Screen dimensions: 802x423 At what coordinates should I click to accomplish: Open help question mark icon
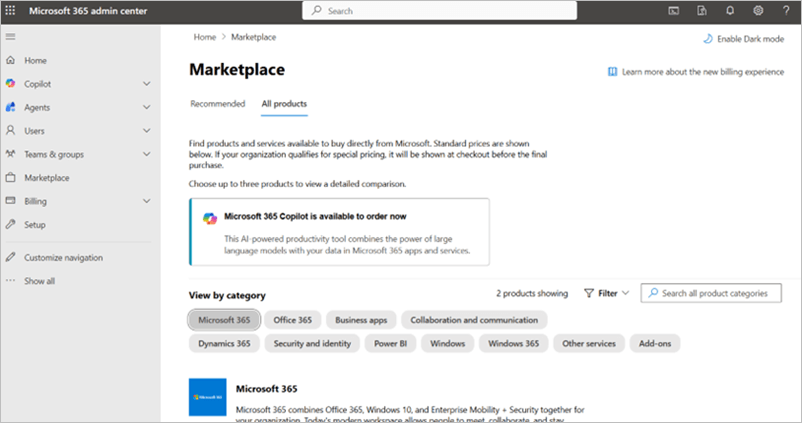click(x=786, y=11)
